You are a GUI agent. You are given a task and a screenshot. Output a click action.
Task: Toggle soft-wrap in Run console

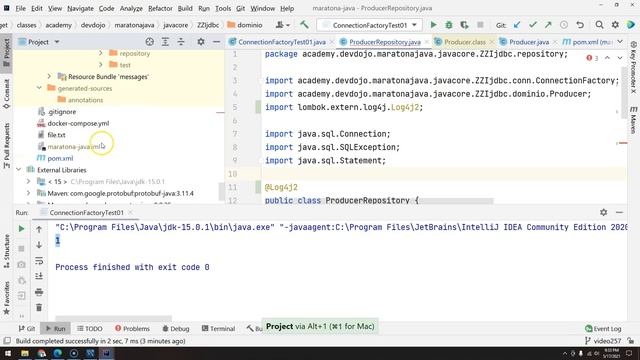click(x=39, y=260)
